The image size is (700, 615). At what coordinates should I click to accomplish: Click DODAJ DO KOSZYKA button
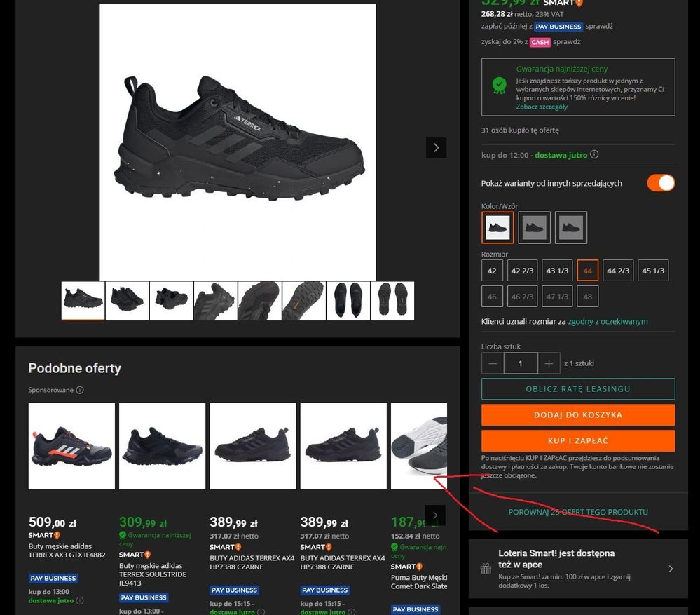[578, 415]
